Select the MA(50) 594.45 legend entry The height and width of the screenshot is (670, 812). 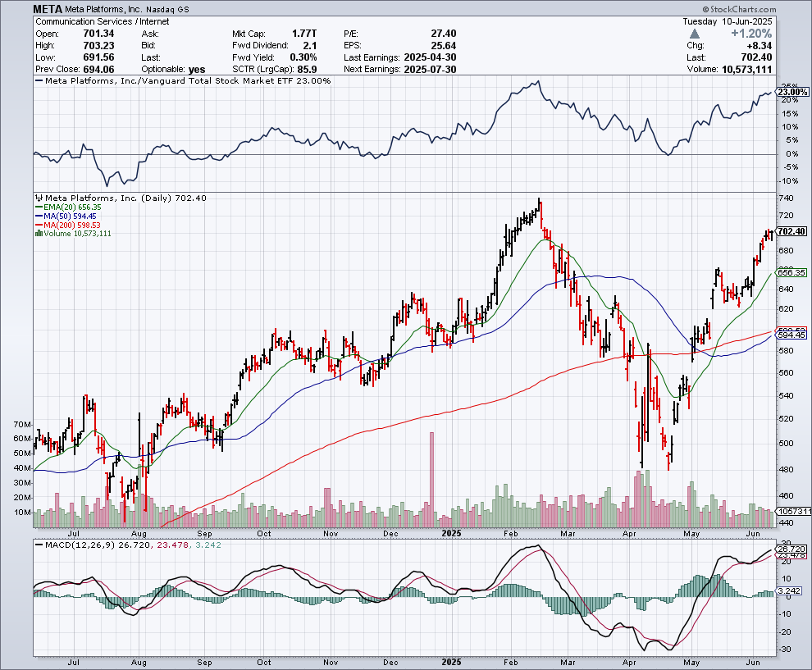pyautogui.click(x=66, y=216)
